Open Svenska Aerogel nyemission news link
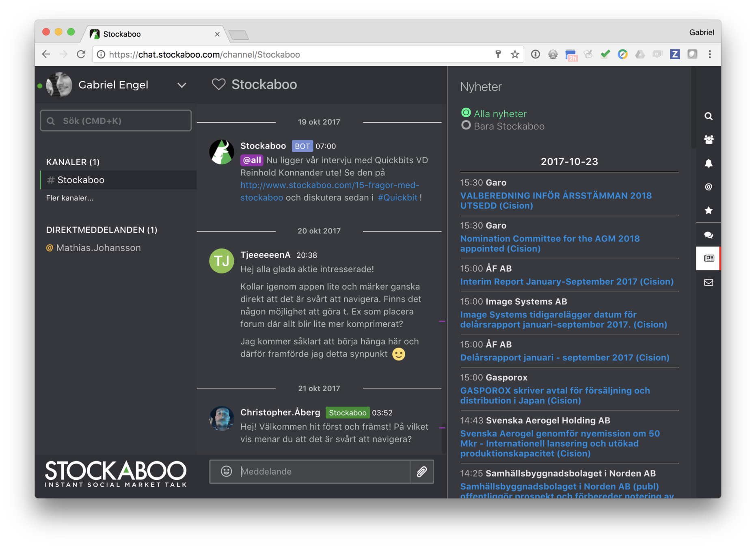 pos(560,444)
